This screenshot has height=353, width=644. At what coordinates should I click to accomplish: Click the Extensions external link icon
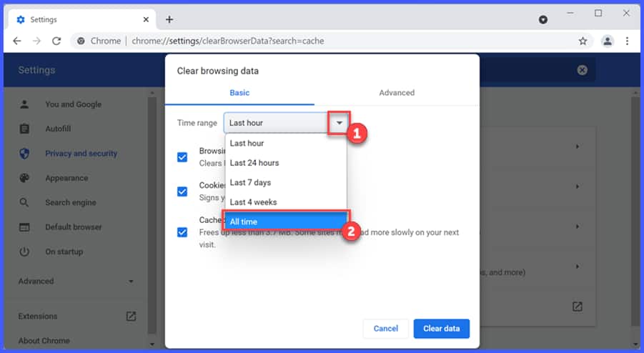coord(131,316)
